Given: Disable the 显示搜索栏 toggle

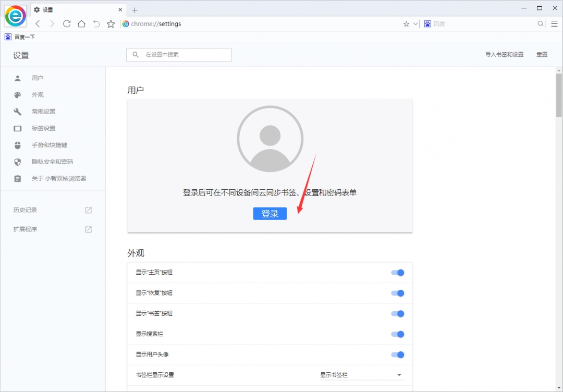Looking at the screenshot, I should point(398,334).
